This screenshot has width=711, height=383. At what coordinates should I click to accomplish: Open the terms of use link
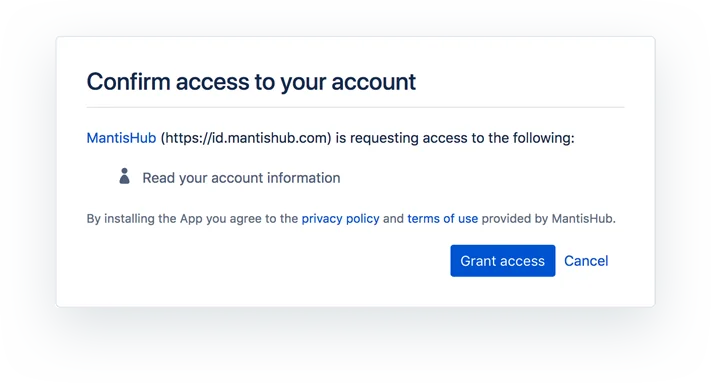[x=443, y=218]
